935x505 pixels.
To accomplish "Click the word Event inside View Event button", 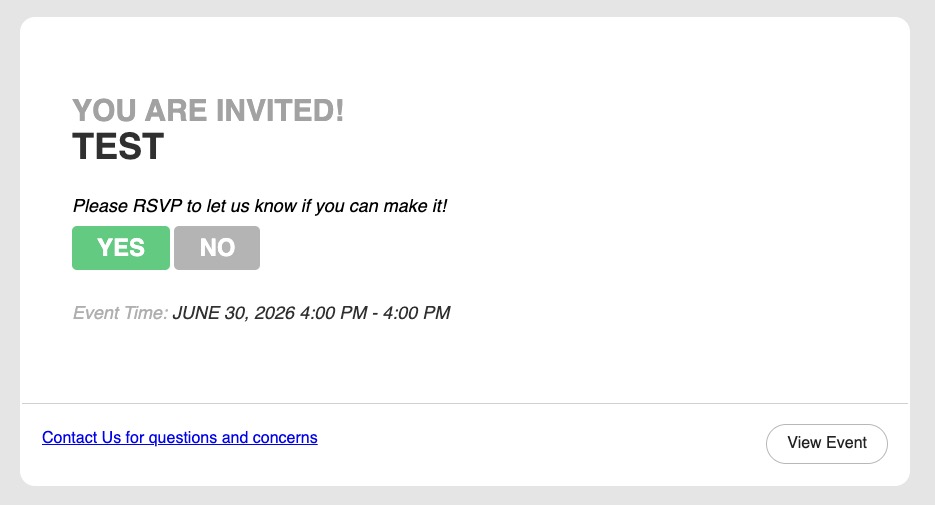I will tap(847, 443).
